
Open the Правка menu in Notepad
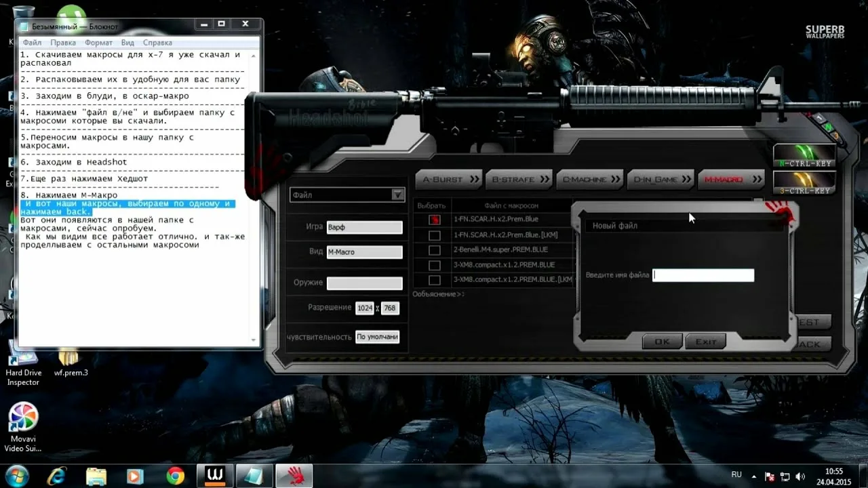63,43
